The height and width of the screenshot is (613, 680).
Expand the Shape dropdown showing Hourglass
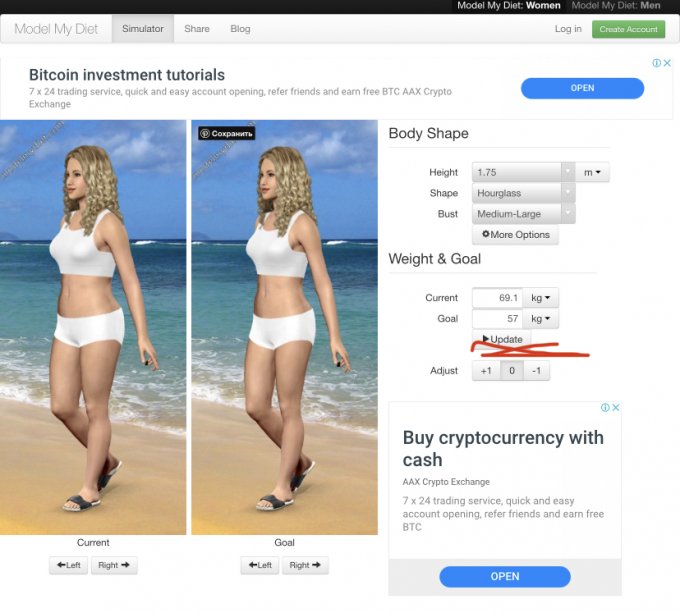coord(523,193)
